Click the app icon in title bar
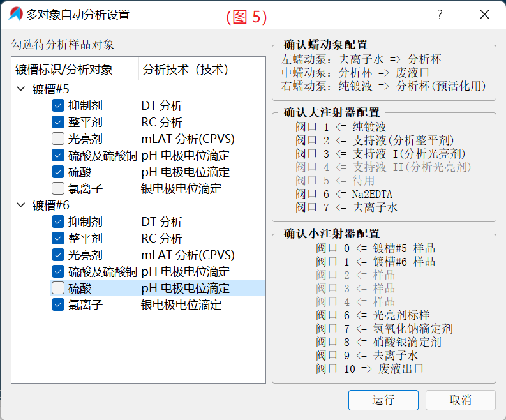 (14, 15)
